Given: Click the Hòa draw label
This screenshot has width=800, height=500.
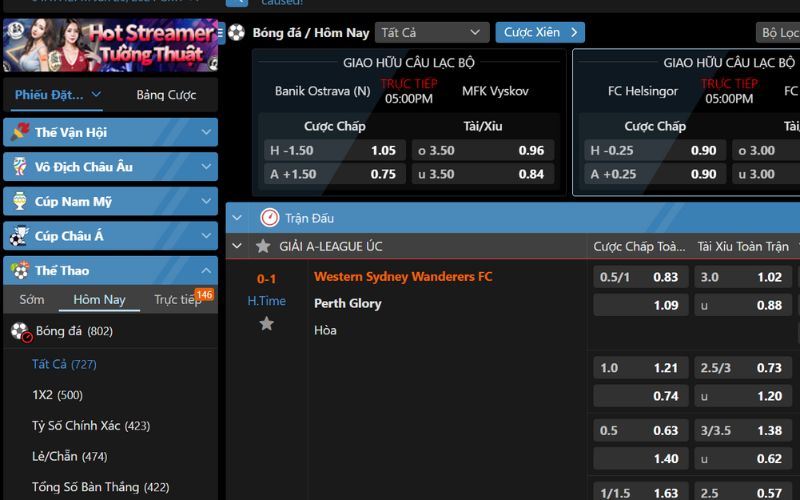Looking at the screenshot, I should (325, 330).
